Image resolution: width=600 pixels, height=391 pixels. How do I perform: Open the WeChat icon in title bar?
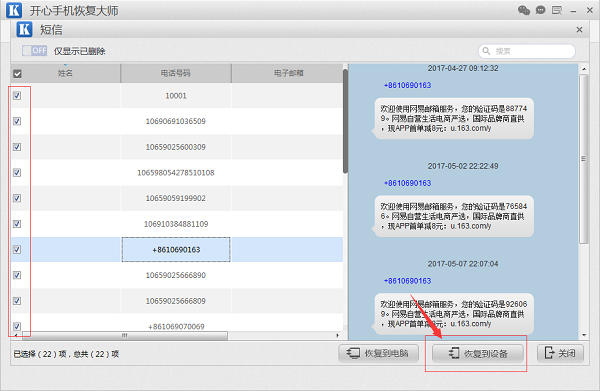pos(523,10)
